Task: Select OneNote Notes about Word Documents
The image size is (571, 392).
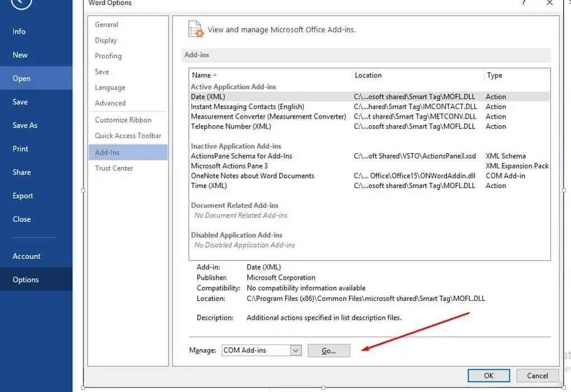Action: [369, 176]
